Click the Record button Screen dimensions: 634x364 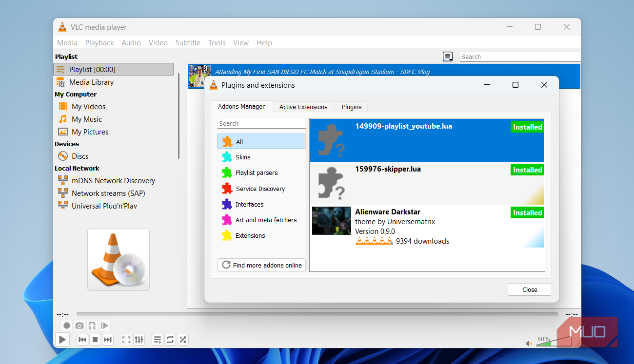coord(67,326)
